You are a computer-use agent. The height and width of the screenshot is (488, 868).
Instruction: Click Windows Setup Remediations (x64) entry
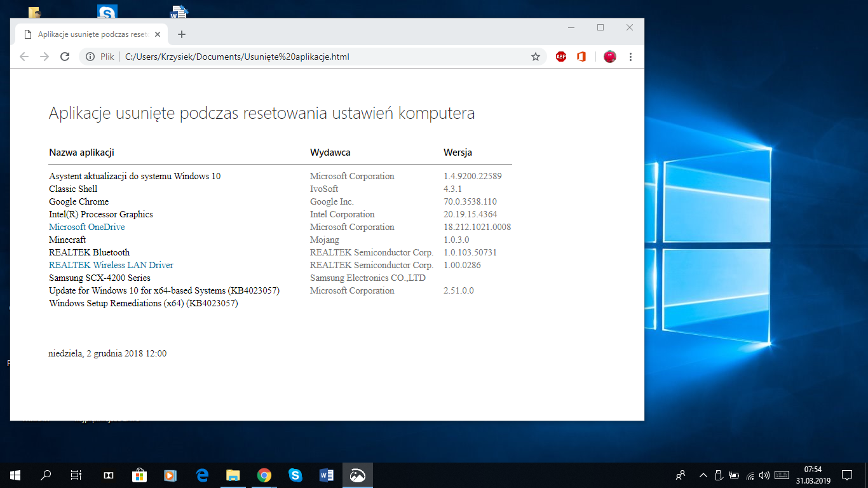[x=144, y=303]
